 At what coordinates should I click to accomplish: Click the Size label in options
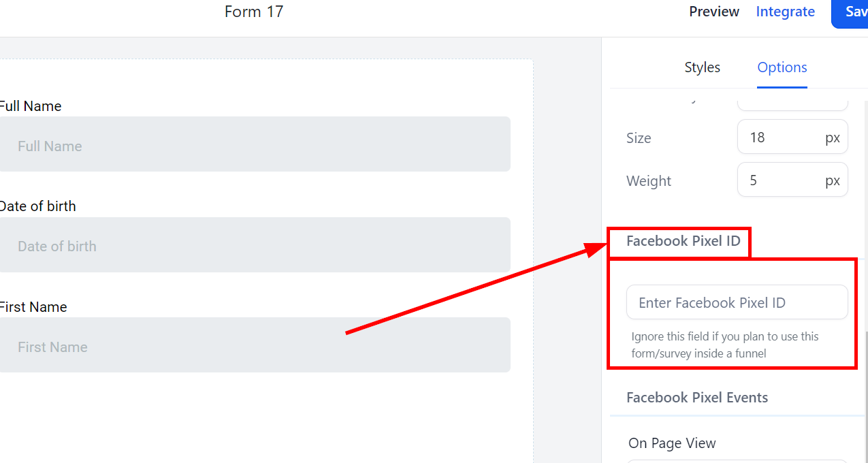click(639, 138)
